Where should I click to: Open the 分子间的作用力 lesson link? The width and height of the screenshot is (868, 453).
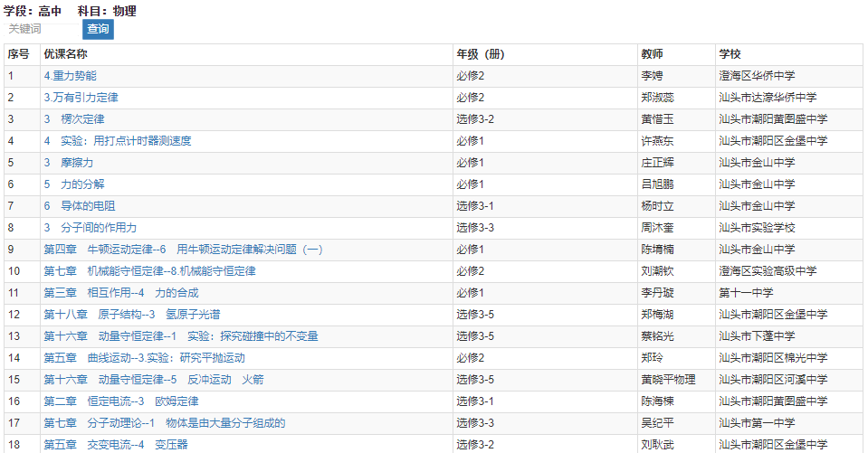[91, 228]
